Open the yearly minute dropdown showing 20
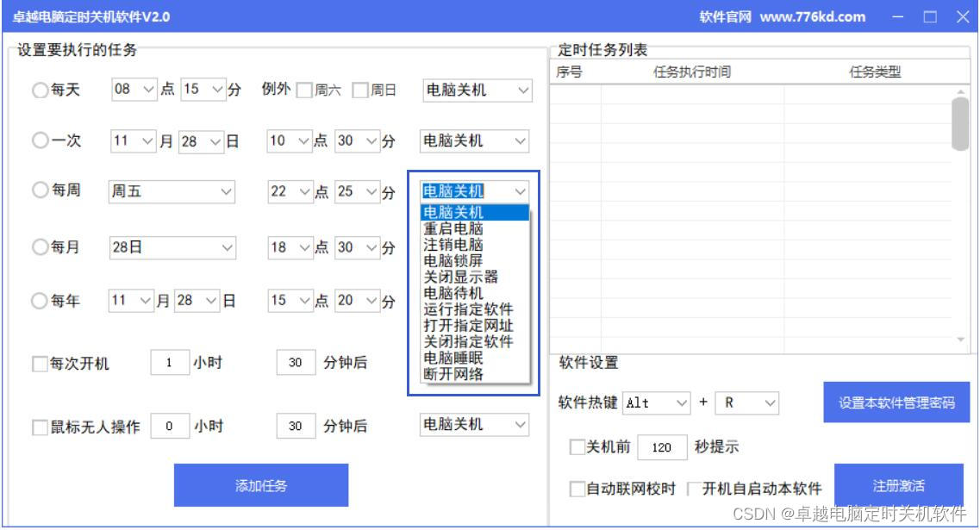Image resolution: width=980 pixels, height=530 pixels. pyautogui.click(x=358, y=301)
